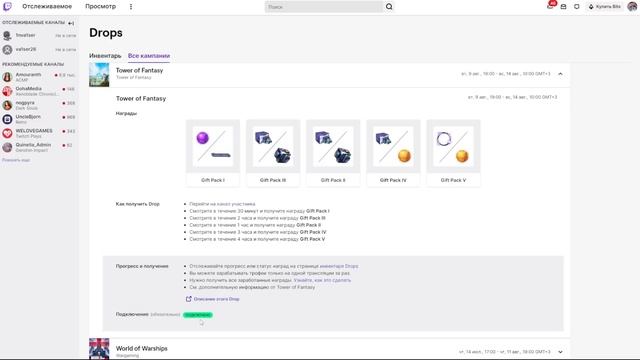640x360 pixels.
Task: Expand the World of Warships campaign chevron
Action: [x=560, y=352]
